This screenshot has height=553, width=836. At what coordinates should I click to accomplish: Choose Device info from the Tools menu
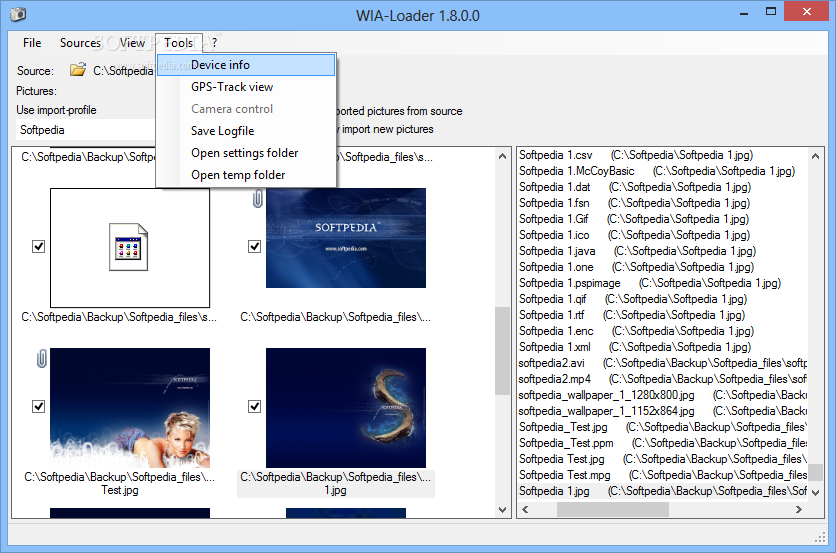(246, 65)
